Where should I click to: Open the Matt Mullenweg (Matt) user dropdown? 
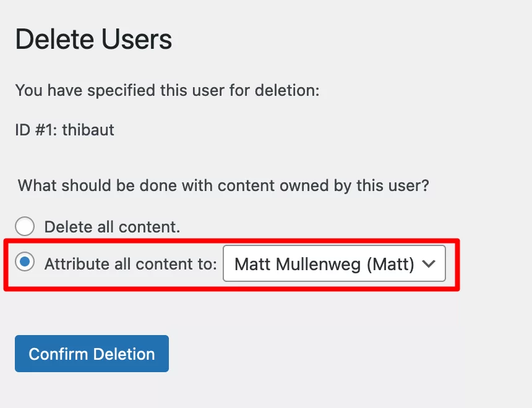tap(334, 263)
